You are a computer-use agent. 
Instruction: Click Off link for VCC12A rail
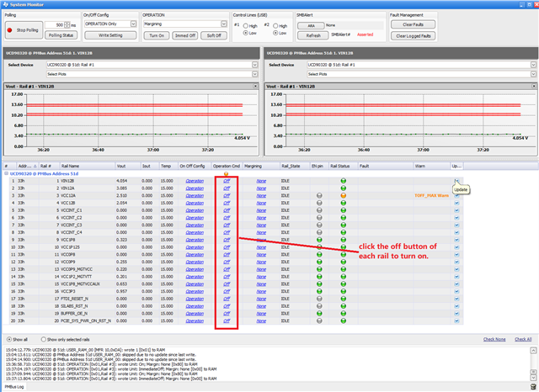(x=227, y=196)
